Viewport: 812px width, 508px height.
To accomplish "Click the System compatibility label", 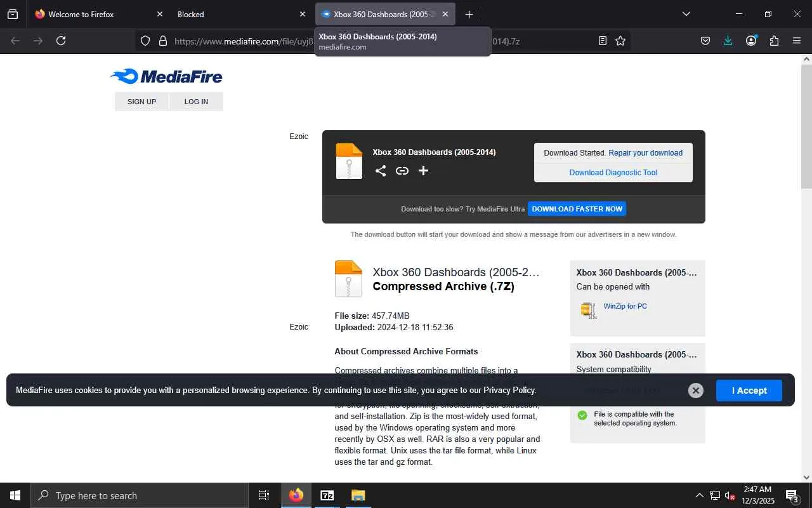I will 614,369.
